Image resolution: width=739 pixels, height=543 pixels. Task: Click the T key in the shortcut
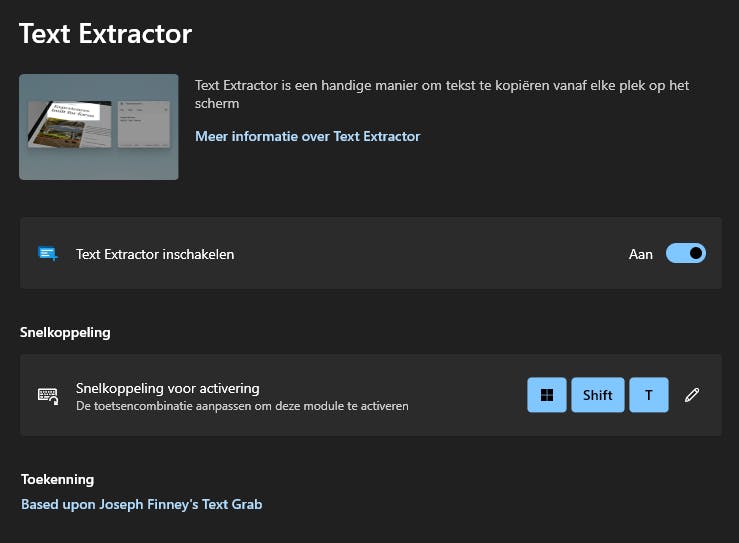[649, 395]
